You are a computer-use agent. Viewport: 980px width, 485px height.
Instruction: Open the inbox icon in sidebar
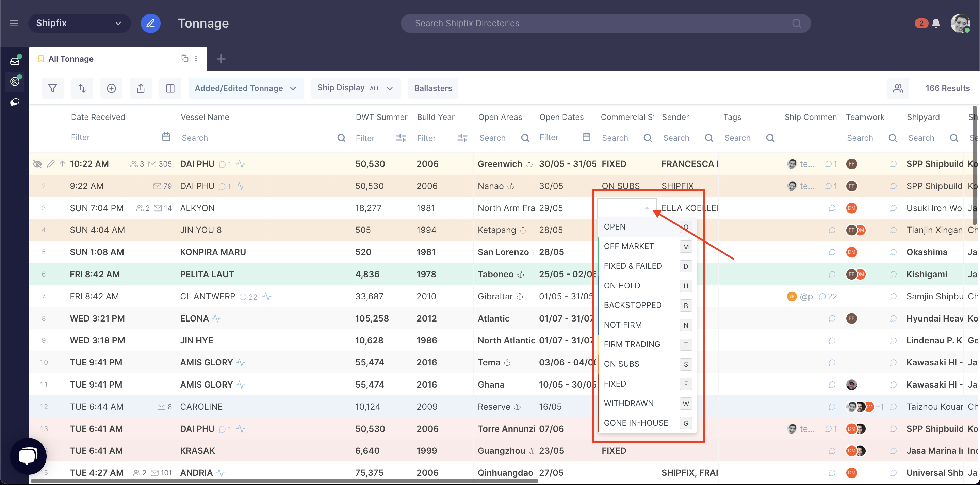point(15,61)
